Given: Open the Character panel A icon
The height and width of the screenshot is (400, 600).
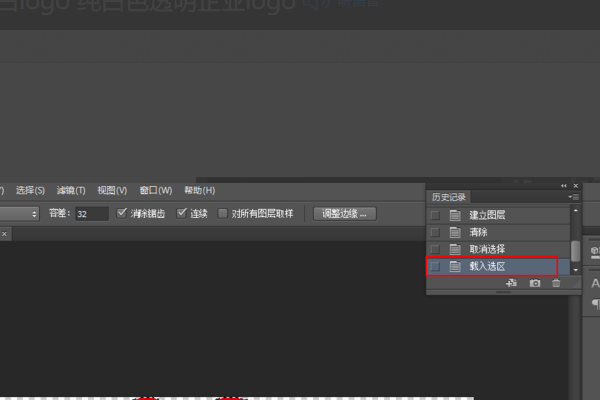Looking at the screenshot, I should pyautogui.click(x=595, y=283).
